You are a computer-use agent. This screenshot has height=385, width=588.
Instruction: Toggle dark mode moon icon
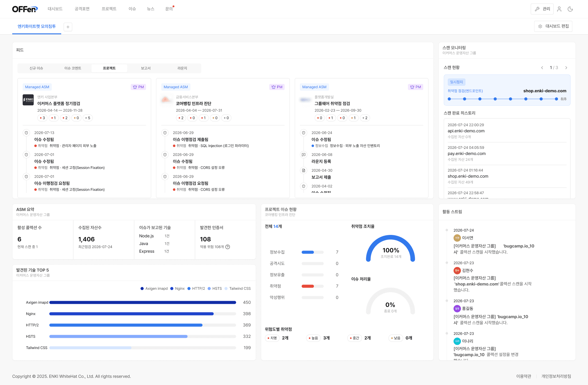[570, 9]
